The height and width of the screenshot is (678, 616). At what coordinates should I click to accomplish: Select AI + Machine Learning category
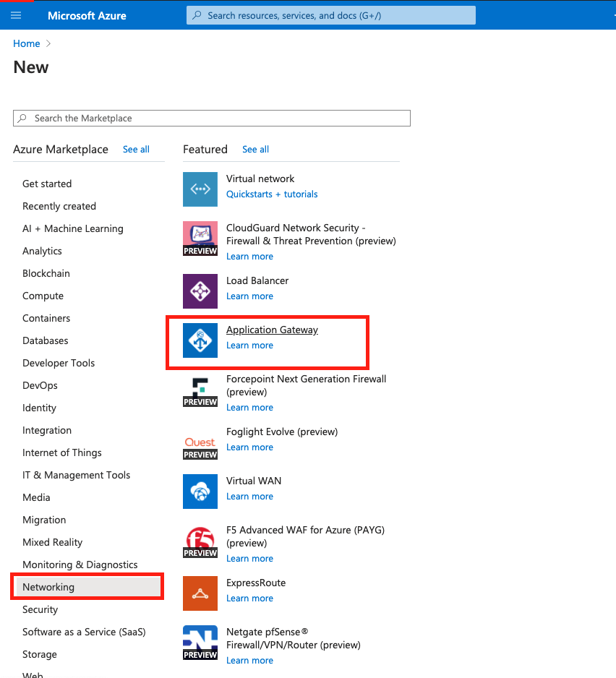click(x=72, y=228)
